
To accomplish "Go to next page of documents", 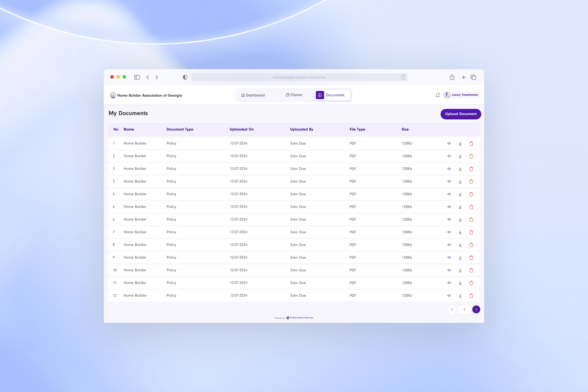I will (476, 310).
